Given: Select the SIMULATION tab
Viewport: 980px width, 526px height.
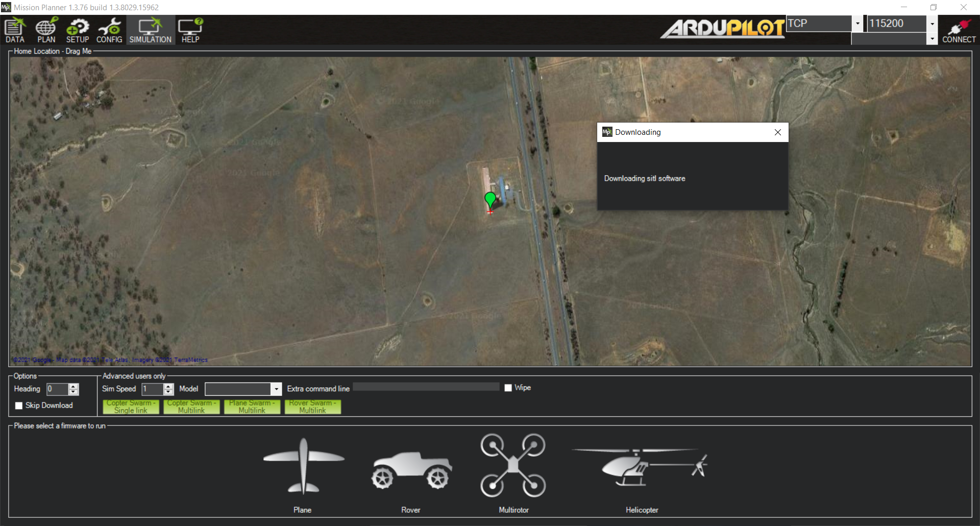Looking at the screenshot, I should [150, 30].
